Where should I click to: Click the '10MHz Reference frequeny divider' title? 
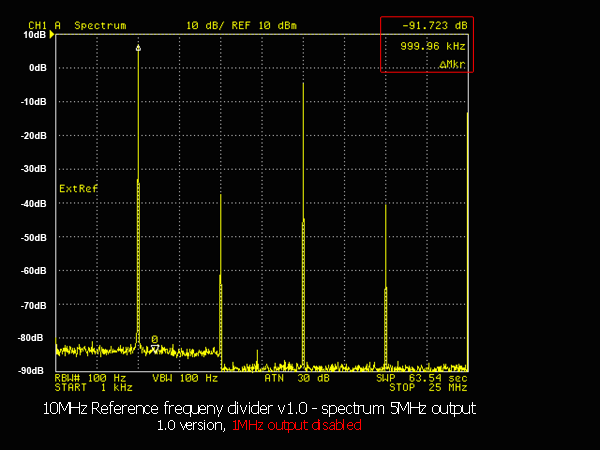coord(158,408)
